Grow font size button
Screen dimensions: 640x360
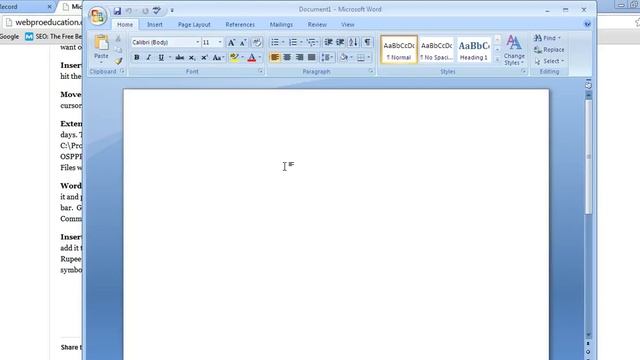(x=231, y=42)
